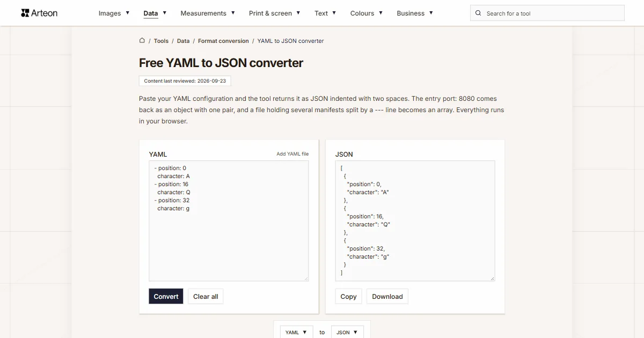Click the JSON line '"character": "A"'
This screenshot has height=338, width=644.
pos(368,192)
